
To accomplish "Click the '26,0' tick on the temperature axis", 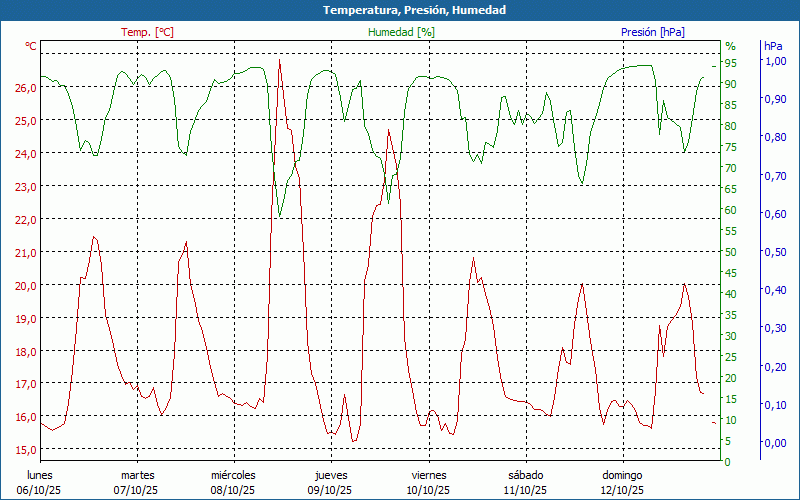I will (x=26, y=88).
